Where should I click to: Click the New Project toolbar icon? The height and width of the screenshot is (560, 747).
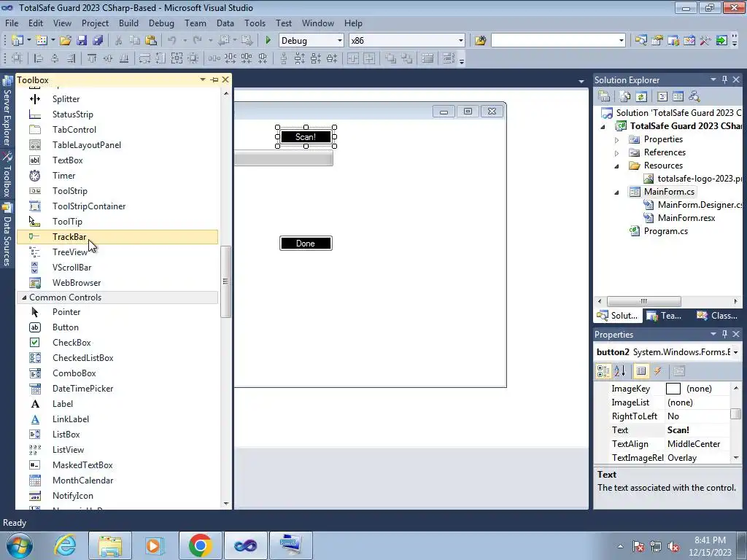tap(18, 41)
